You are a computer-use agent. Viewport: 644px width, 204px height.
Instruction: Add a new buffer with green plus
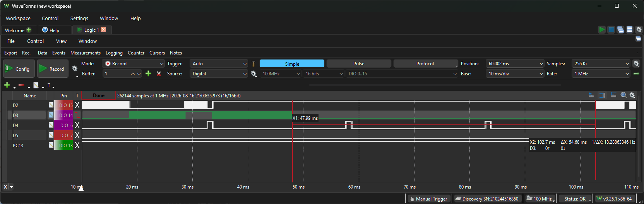pos(148,73)
